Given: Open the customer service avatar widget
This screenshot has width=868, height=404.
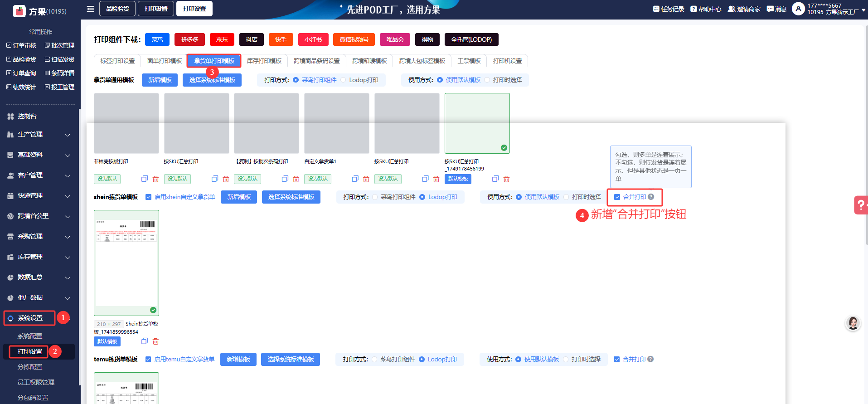Looking at the screenshot, I should point(853,323).
